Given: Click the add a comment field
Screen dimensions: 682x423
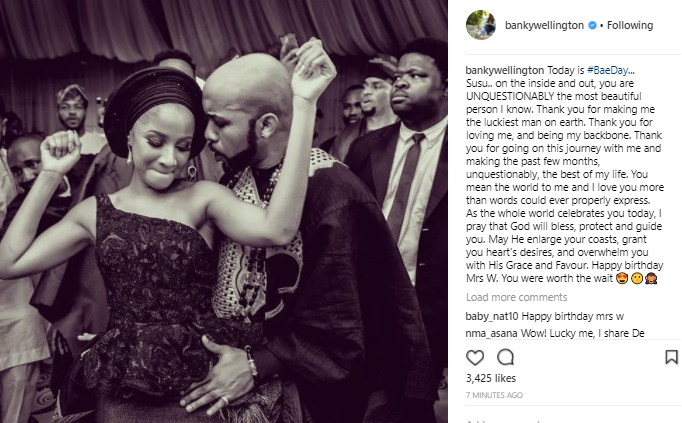Looking at the screenshot, I should coord(573,420).
